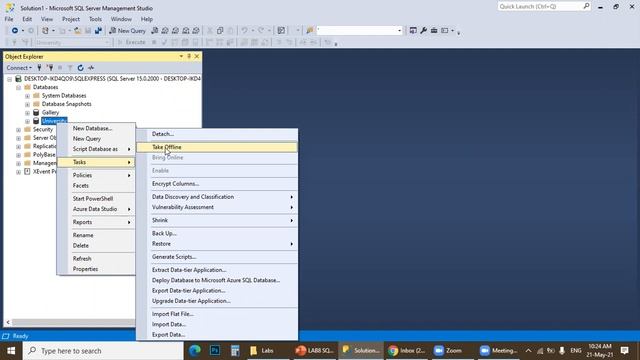Click the navigate back toolbar icon
The height and width of the screenshot is (360, 640).
[x=15, y=31]
